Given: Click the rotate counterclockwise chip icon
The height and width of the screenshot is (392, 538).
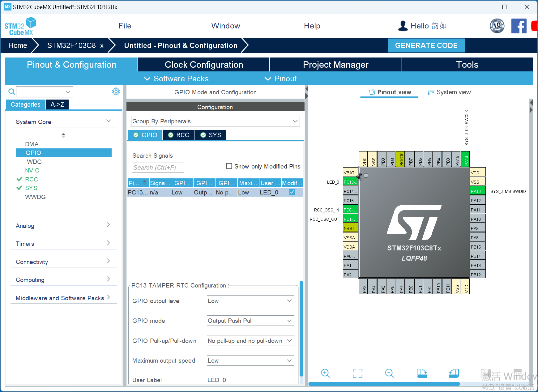Looking at the screenshot, I should tap(454, 373).
